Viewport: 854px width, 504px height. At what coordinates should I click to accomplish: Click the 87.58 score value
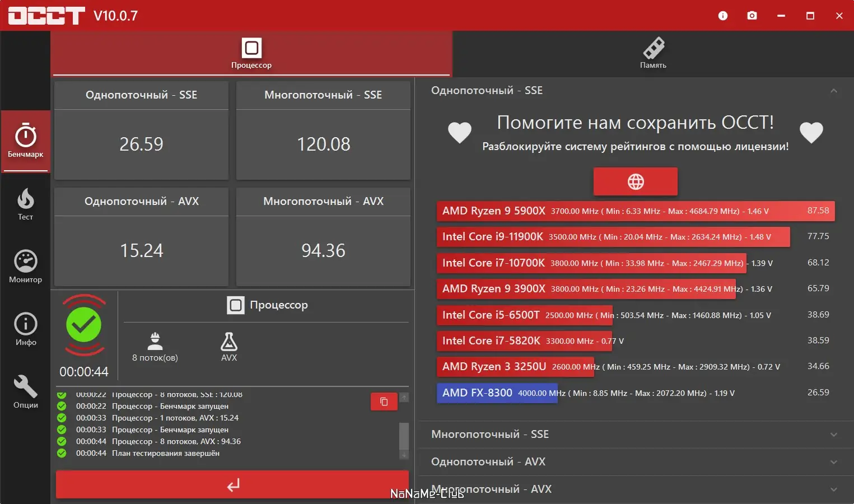(x=818, y=211)
